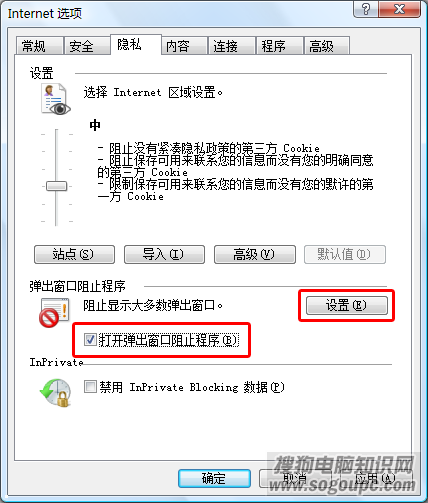Go to the 高级 tab
Image resolution: width=428 pixels, height=503 pixels.
click(327, 46)
